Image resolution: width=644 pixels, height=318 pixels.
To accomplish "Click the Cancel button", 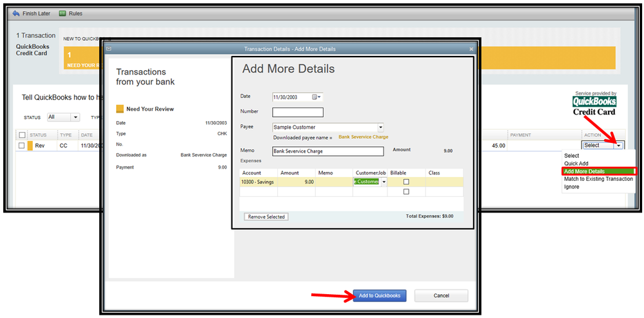I will 441,295.
